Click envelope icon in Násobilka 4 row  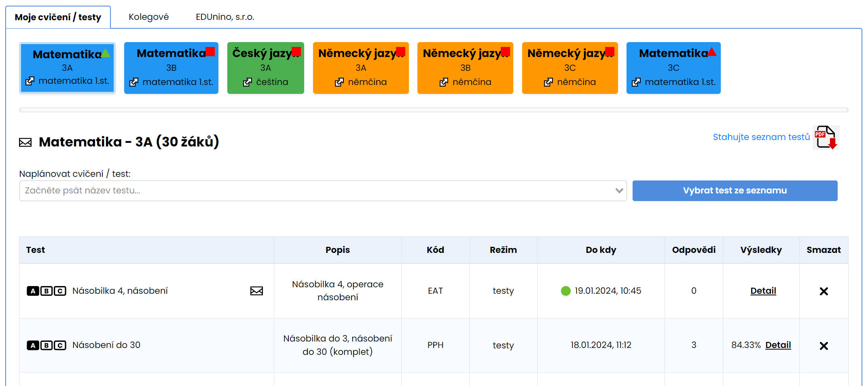[x=256, y=291]
